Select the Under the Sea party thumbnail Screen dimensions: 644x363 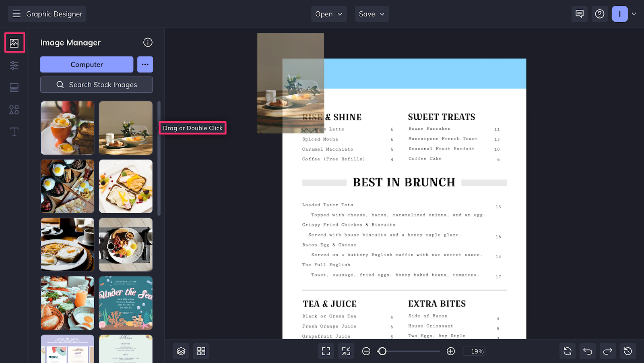tap(125, 303)
